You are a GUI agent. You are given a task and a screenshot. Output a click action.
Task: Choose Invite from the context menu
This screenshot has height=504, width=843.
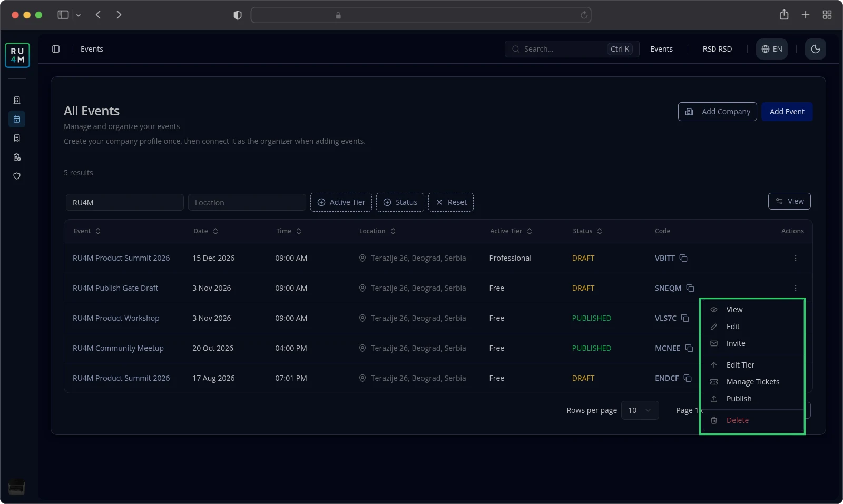[x=753, y=343]
